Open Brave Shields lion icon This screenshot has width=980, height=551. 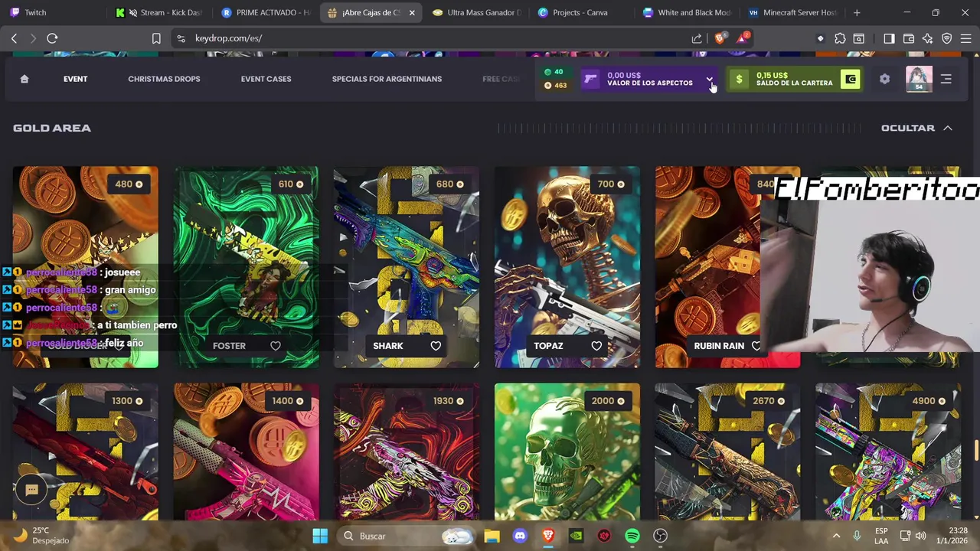coord(720,38)
